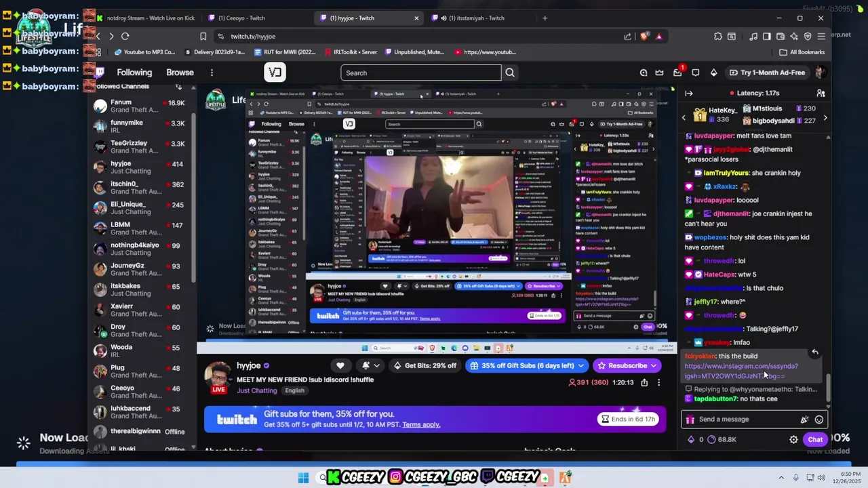Open the All Bookmarks folder
Image resolution: width=868 pixels, height=488 pixels.
pos(802,52)
